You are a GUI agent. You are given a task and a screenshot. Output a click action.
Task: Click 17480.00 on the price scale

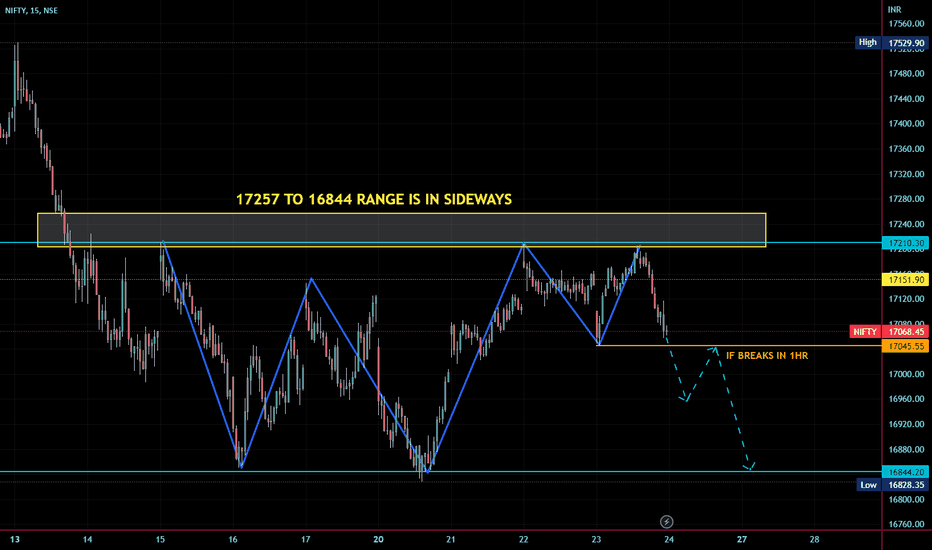point(906,74)
